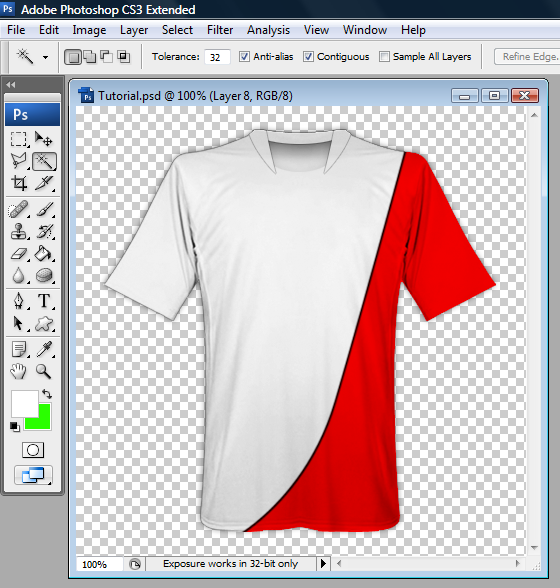Screen dimensions: 560x588
Task: Select the Sponge tool
Action: [44, 276]
